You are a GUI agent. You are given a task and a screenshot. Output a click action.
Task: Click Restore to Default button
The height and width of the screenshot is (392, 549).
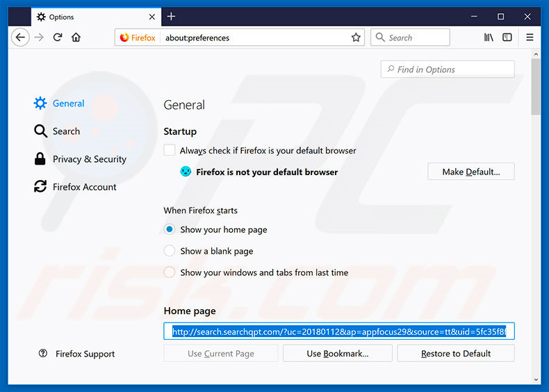point(456,354)
